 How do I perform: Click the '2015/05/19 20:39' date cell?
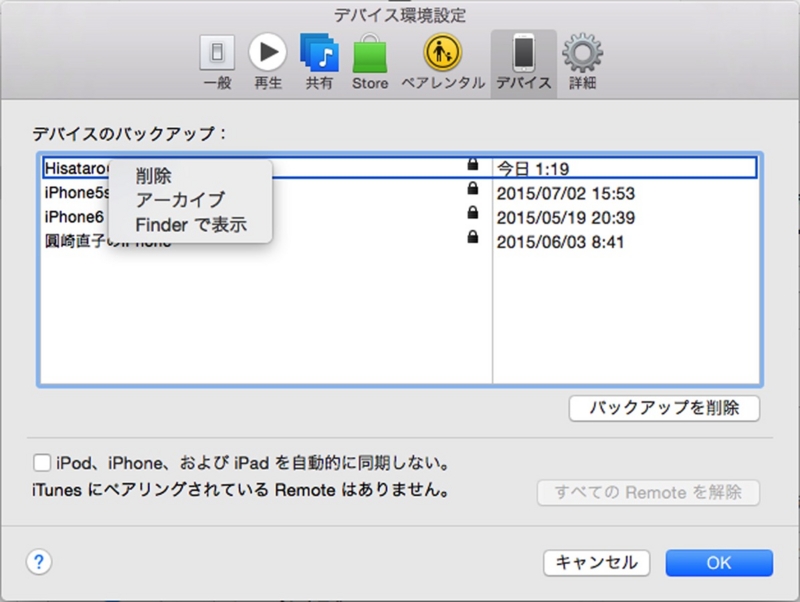(x=566, y=218)
